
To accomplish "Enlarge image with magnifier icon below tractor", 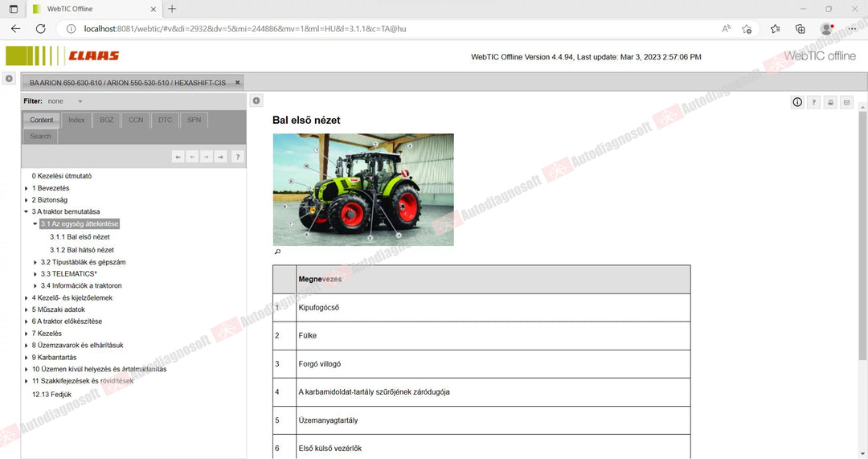I will tap(277, 252).
